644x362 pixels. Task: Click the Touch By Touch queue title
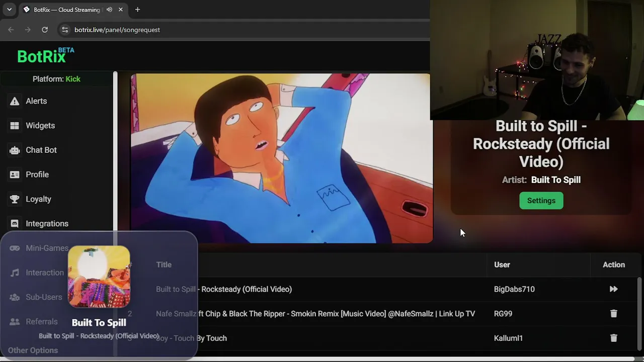(x=191, y=338)
